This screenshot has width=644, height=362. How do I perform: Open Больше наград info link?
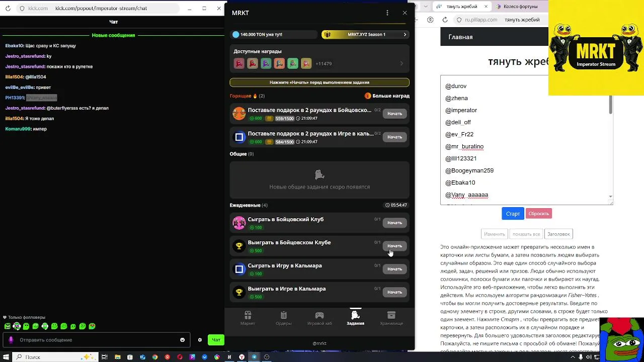coord(387,96)
